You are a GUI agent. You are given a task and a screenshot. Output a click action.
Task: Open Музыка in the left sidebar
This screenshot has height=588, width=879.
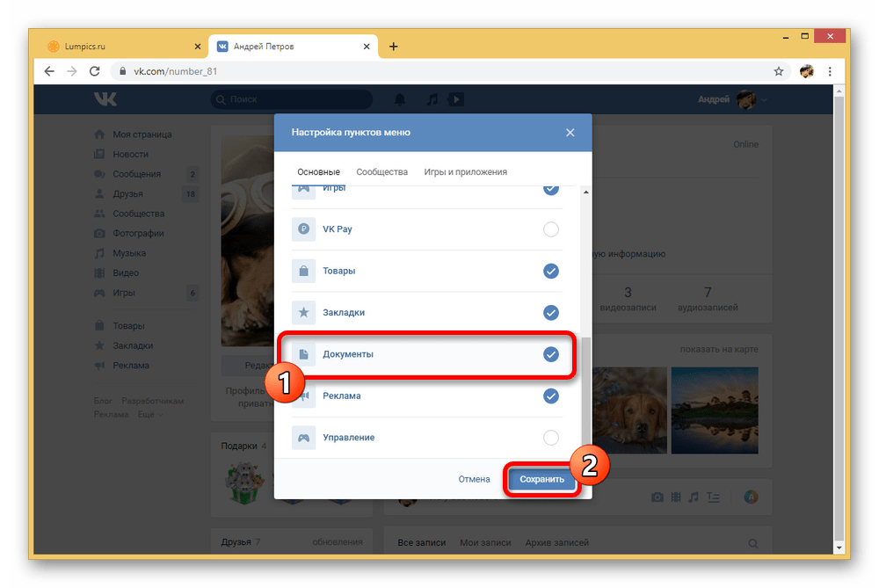[x=129, y=253]
